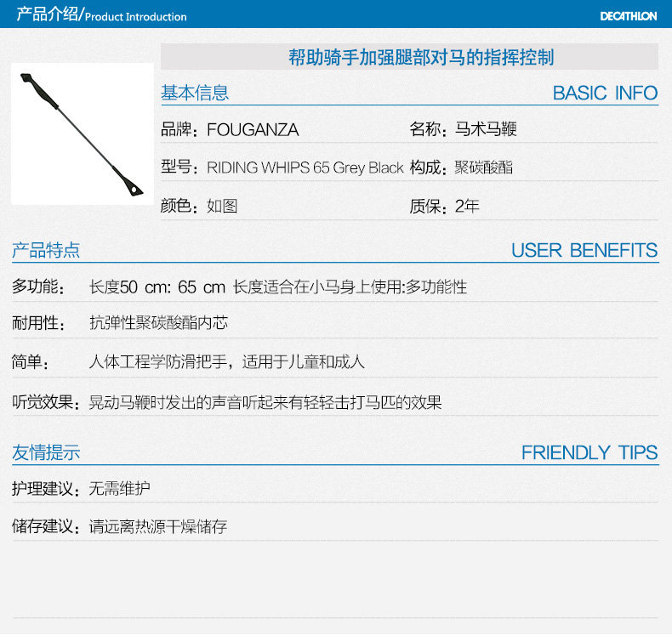
Task: Click the 耐用性 row label
Action: pos(38,323)
